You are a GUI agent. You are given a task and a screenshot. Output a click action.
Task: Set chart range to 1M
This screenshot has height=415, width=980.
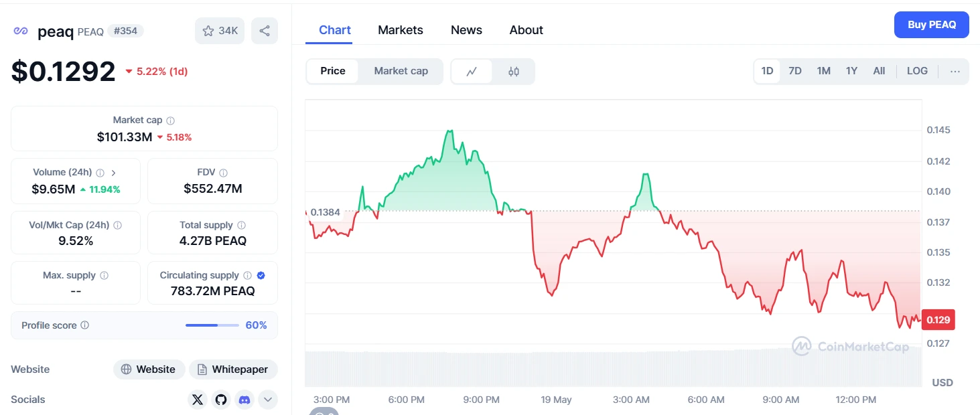point(823,71)
